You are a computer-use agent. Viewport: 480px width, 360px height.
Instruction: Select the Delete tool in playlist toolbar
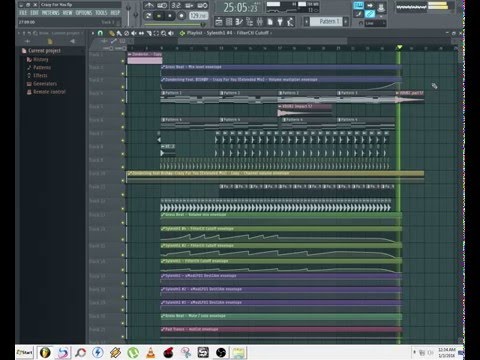(126, 33)
